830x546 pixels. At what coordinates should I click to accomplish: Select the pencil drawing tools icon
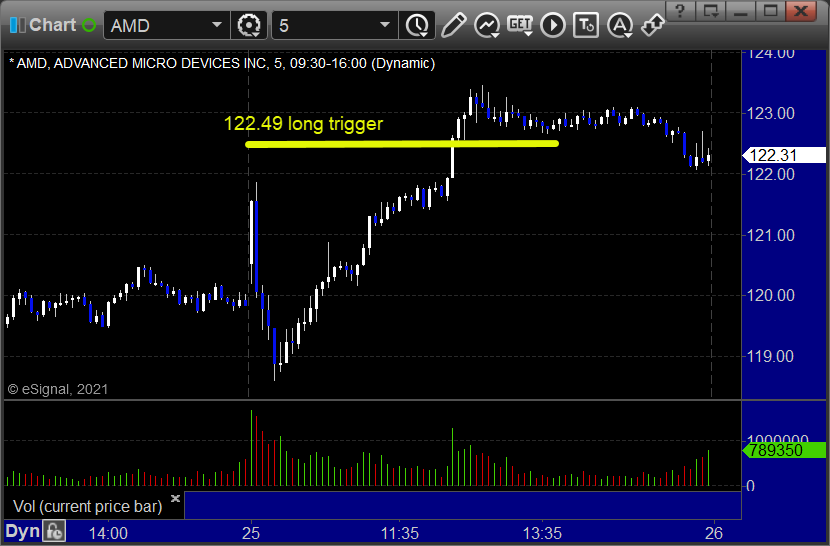(x=453, y=25)
